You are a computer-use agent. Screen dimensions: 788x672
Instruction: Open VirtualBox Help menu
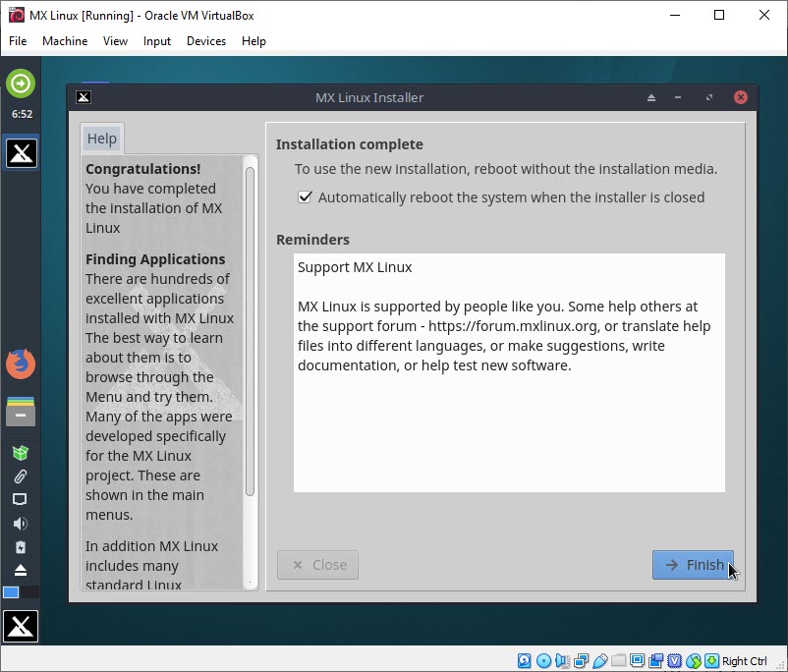coord(253,41)
